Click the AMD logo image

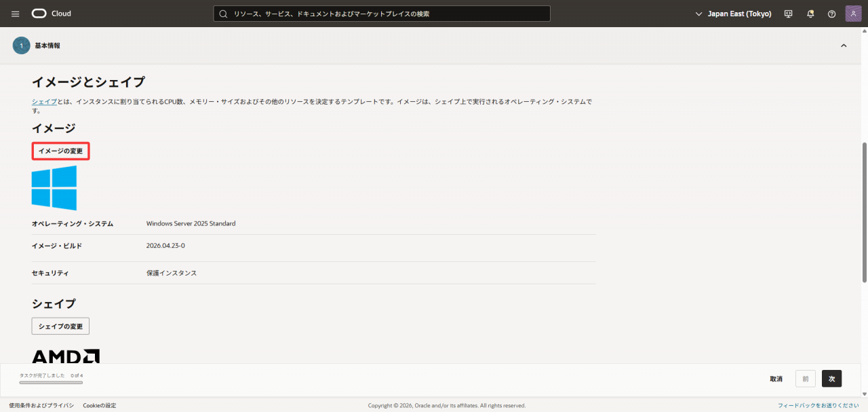66,356
